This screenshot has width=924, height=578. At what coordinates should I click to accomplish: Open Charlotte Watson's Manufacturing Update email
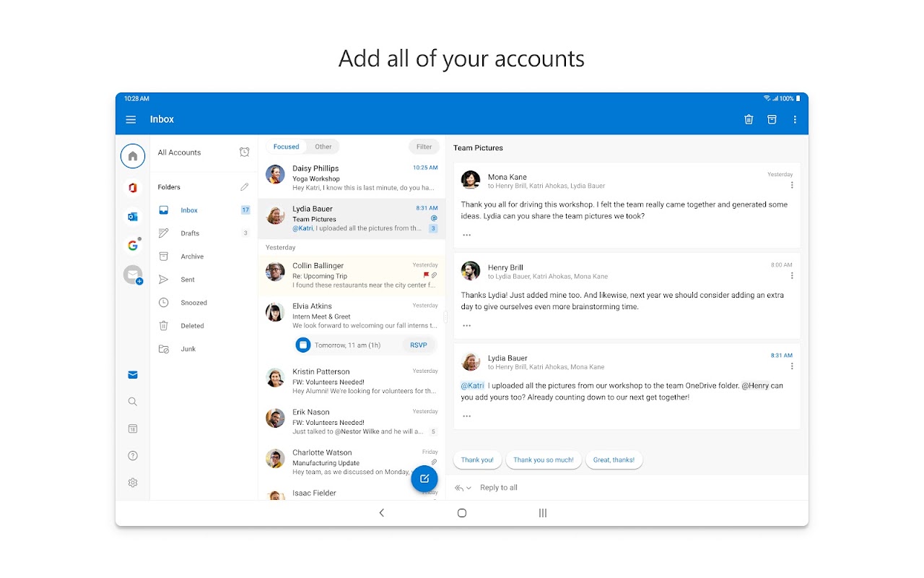pos(352,462)
